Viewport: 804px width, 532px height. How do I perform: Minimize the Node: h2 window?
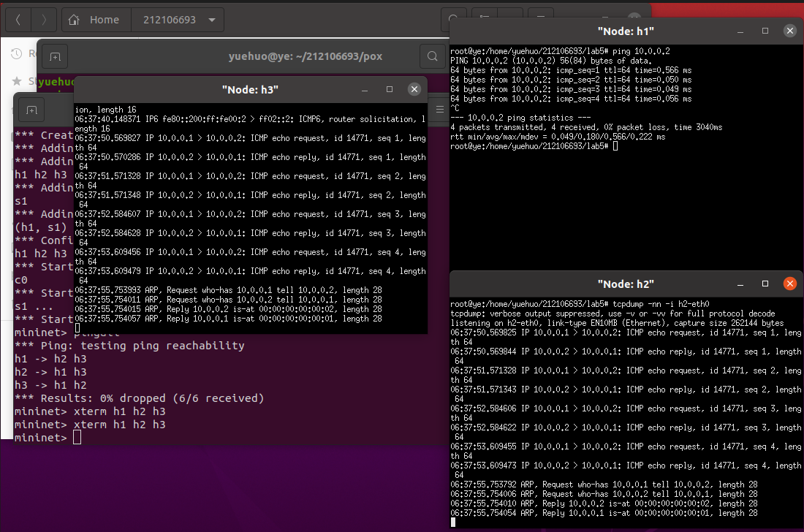740,284
